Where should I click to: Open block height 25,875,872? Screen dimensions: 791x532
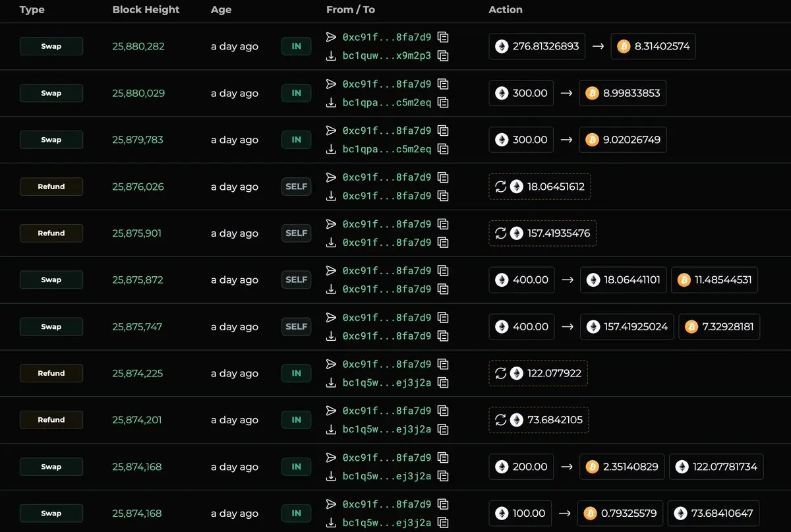click(x=137, y=280)
